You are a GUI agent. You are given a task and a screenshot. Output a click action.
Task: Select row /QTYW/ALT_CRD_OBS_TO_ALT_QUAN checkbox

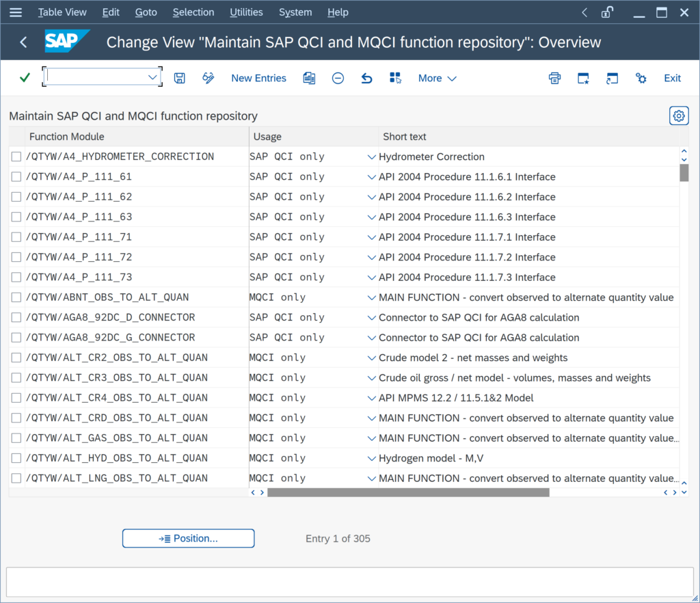coord(16,418)
